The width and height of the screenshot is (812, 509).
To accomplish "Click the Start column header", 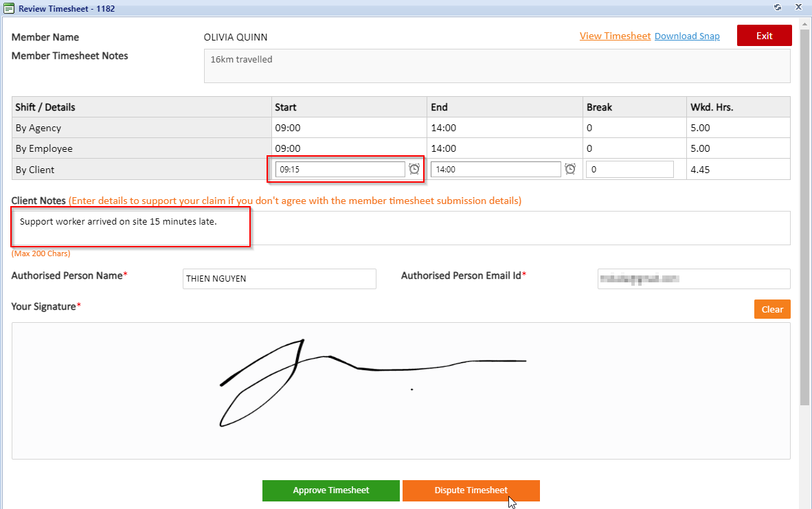I will point(285,107).
